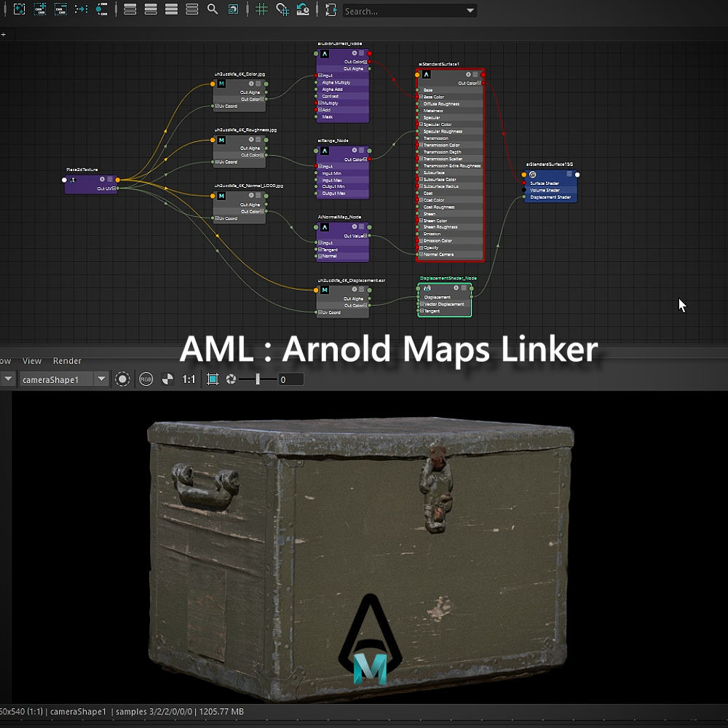Click the magnifier filter icon in toolbar
Viewport: 728px width, 728px height.
213,9
